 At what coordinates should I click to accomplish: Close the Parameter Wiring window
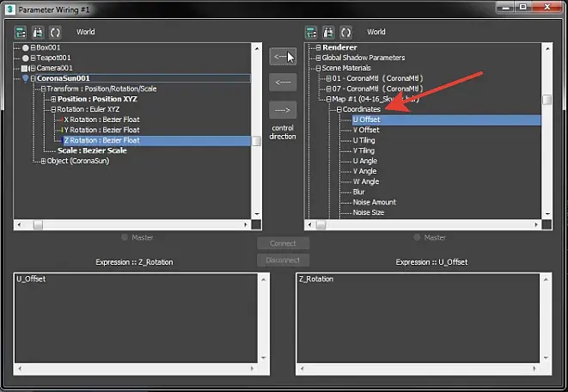pos(547,7)
